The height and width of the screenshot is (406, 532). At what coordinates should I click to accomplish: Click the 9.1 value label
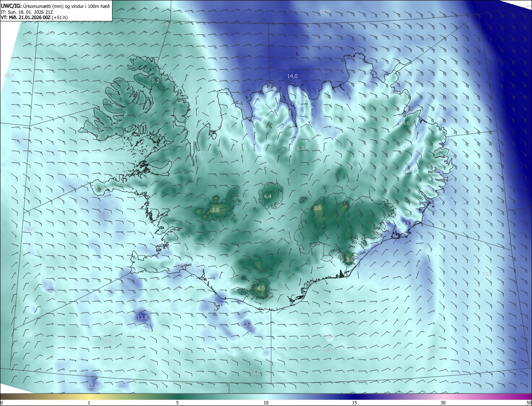coord(433,351)
